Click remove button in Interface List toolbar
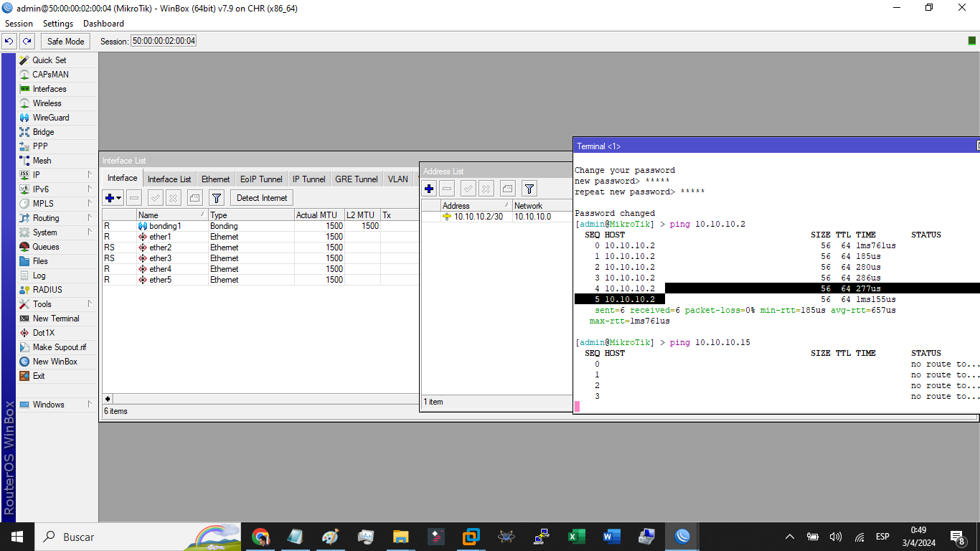 tap(134, 198)
